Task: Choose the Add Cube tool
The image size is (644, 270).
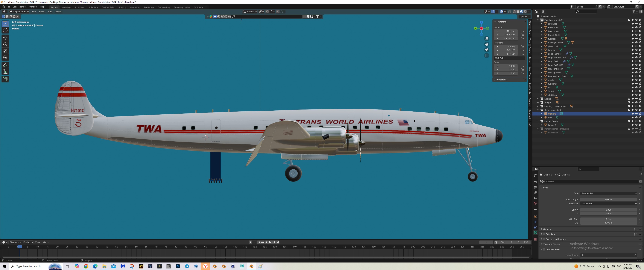Action: coord(5,79)
